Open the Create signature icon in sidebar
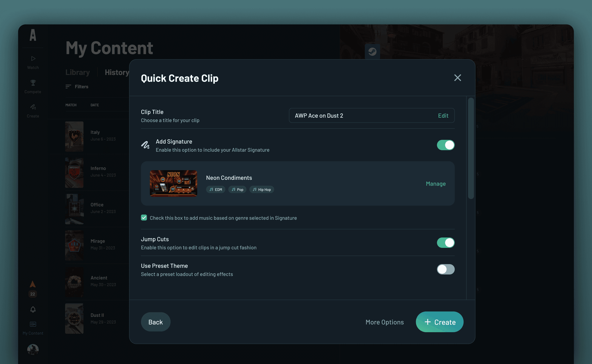This screenshot has width=592, height=364. [x=33, y=107]
